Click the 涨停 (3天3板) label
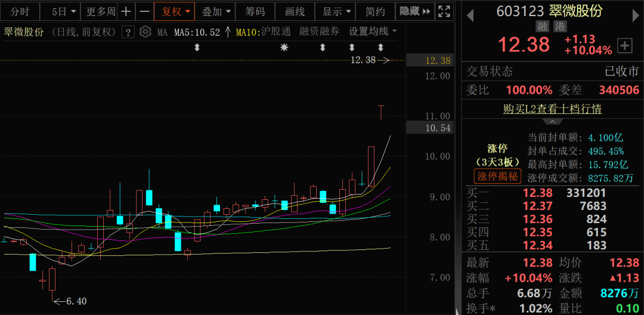The image size is (644, 315). [498, 155]
